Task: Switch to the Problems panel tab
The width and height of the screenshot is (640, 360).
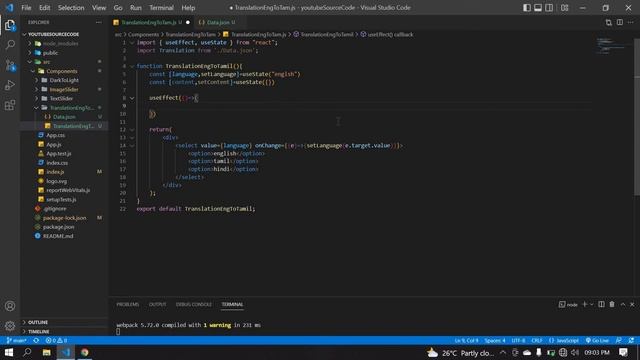Action: [x=128, y=304]
